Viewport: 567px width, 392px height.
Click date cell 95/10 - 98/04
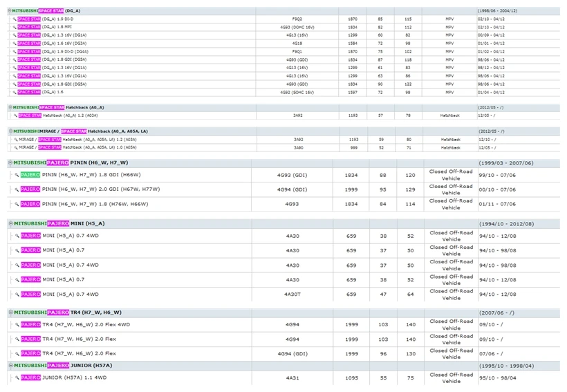point(498,378)
